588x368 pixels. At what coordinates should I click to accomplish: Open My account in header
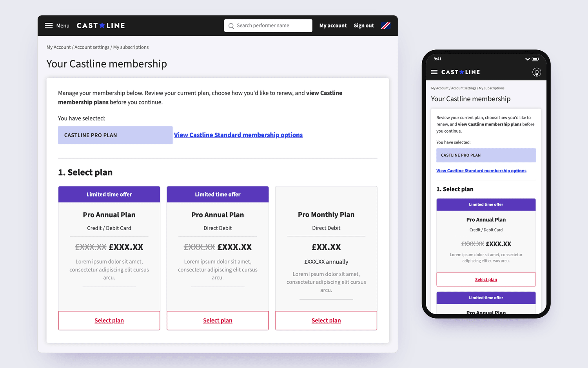[x=333, y=26]
